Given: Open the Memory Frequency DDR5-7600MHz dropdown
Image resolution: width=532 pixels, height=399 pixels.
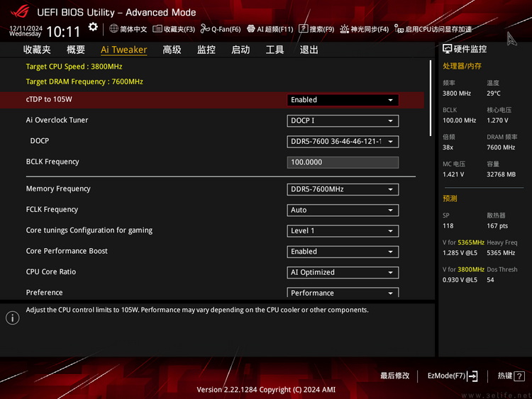Looking at the screenshot, I should [x=343, y=189].
